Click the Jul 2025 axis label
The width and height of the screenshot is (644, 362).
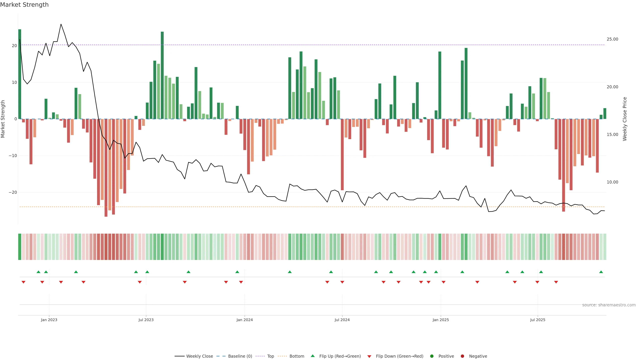point(538,320)
